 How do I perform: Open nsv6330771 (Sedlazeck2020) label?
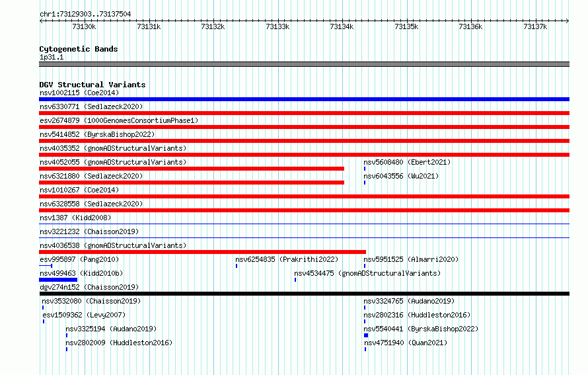[91, 106]
